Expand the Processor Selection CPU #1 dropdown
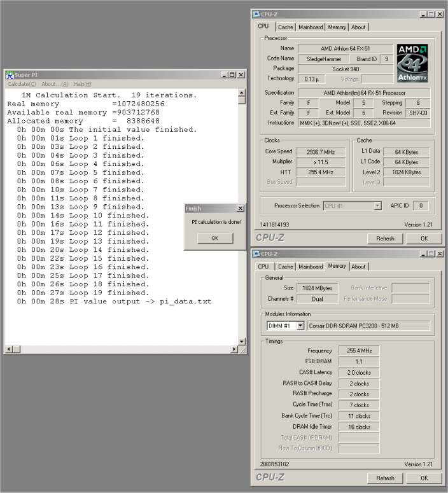 pyautogui.click(x=377, y=206)
